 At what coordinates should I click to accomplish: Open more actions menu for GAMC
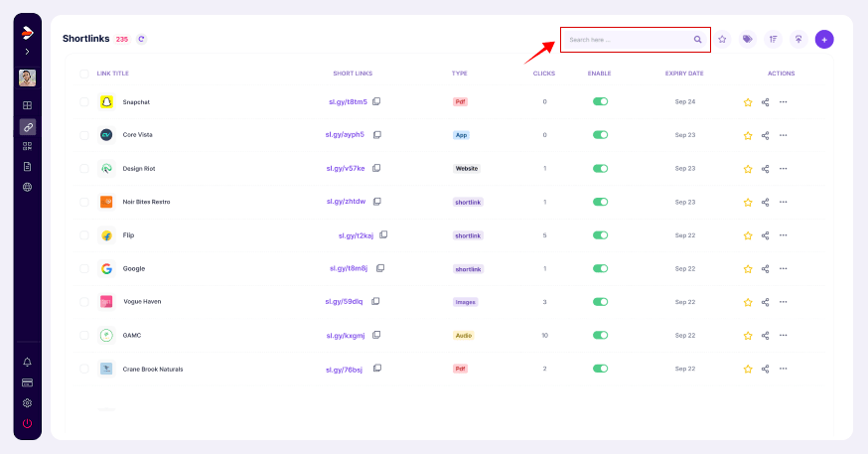(783, 335)
